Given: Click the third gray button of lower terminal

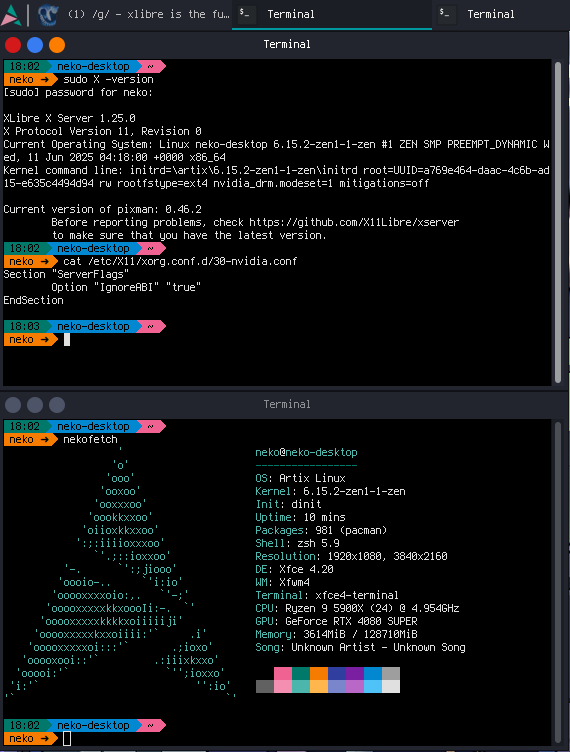Looking at the screenshot, I should pyautogui.click(x=57, y=405).
